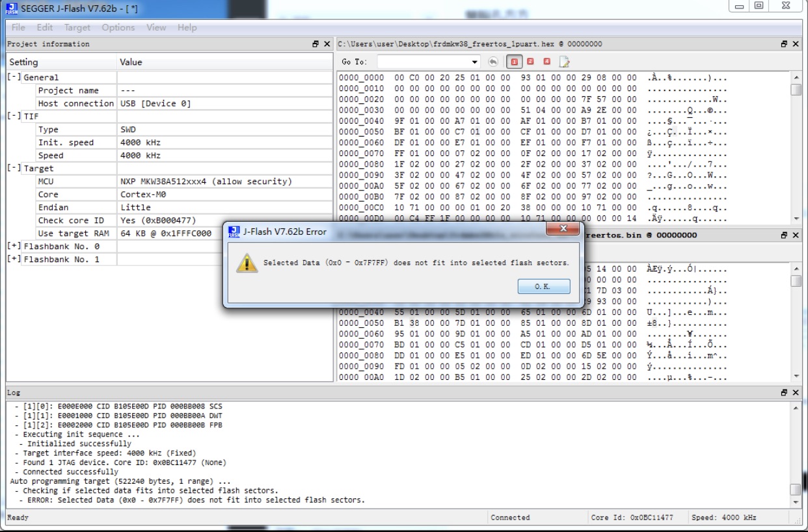Select MCU NXP MKW38A512xxx4 value
The height and width of the screenshot is (532, 808).
(206, 181)
